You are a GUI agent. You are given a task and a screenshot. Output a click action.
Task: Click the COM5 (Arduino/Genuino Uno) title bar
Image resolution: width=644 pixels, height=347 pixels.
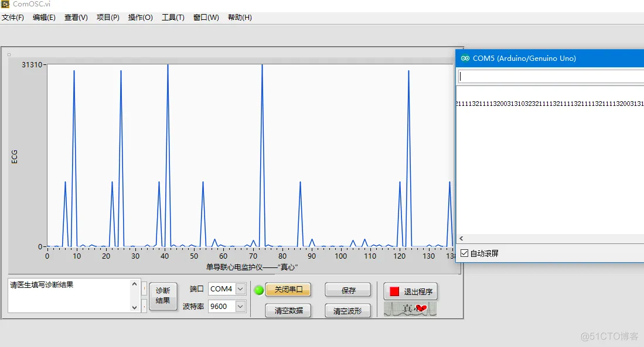[550, 59]
